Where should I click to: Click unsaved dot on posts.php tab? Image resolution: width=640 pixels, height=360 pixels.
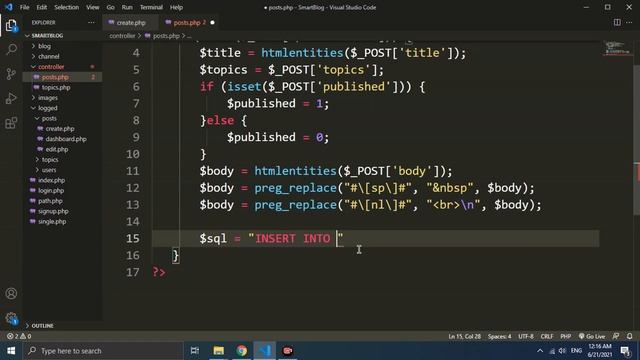pos(212,22)
